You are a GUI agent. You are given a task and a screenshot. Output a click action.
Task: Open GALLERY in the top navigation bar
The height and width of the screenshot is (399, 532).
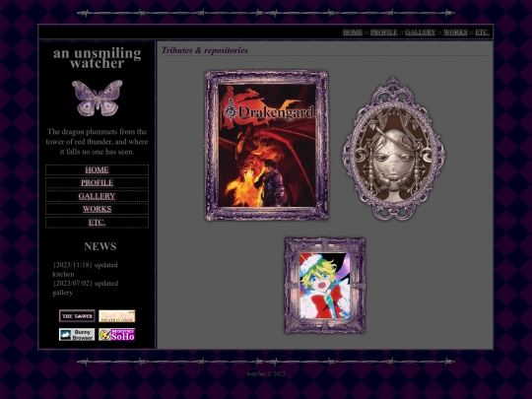420,33
